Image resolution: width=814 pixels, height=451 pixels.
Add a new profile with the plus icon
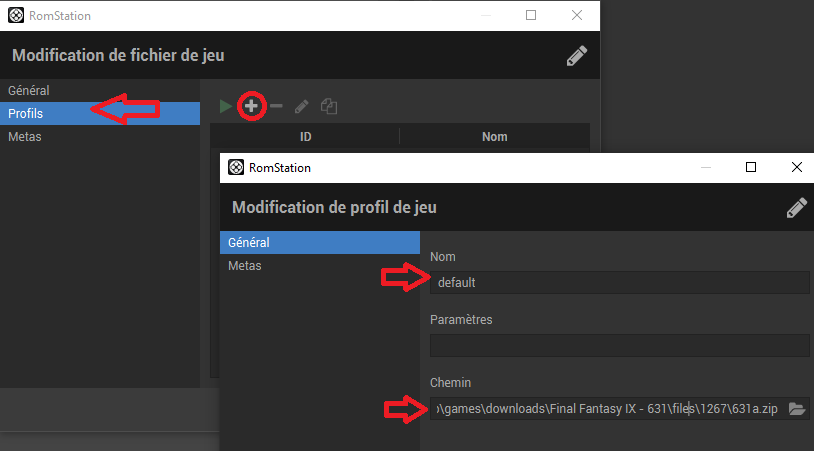click(x=252, y=105)
